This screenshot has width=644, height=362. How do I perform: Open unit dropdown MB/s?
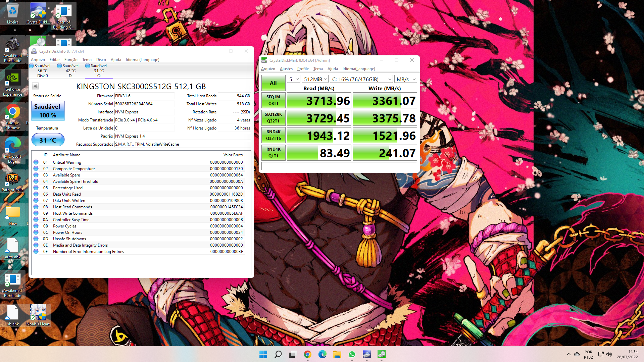406,79
